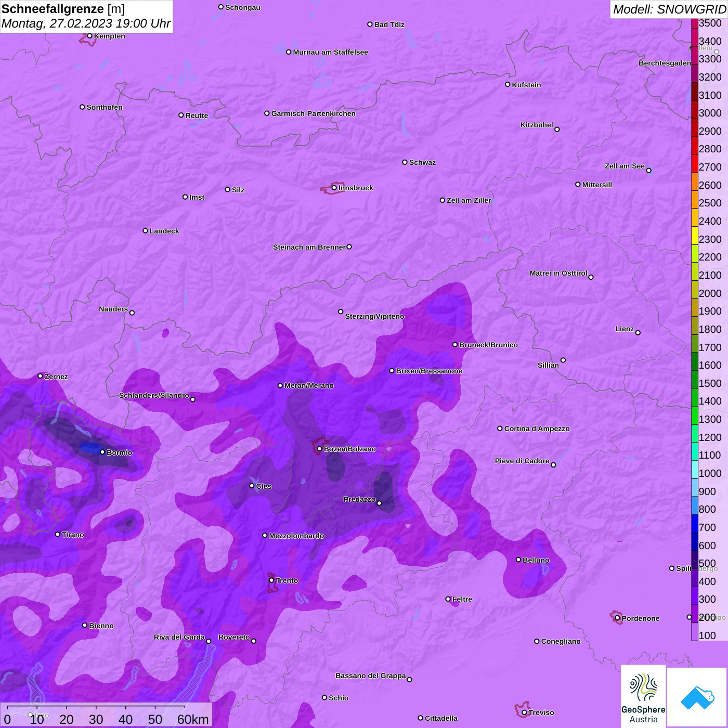Viewport: 728px width, 728px height.
Task: Click the "Meran/Merano" label
Action: 309,385
